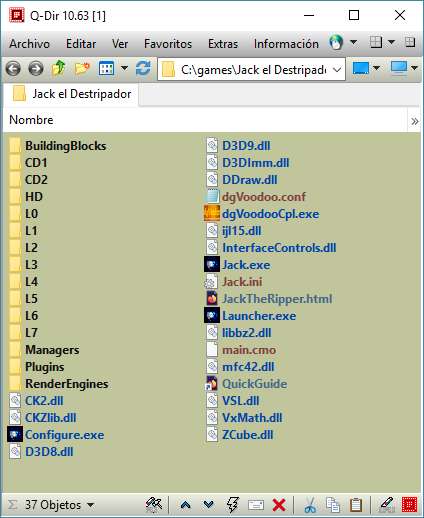Select the Managers folder
Viewport: 424px width, 518px height.
tap(44, 350)
